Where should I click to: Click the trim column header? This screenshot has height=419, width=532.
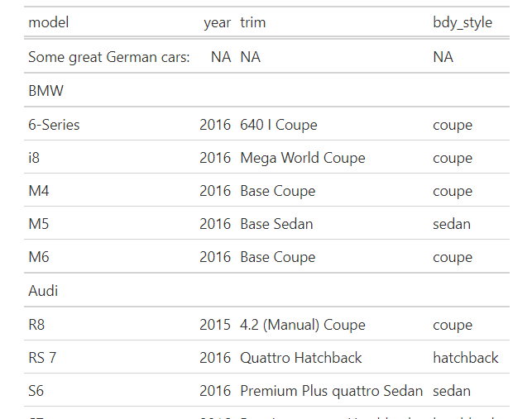click(x=253, y=22)
